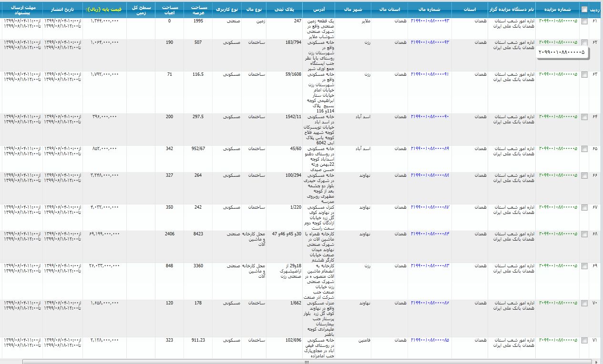Check the checkbox for row ۶۱
Viewport: 603px width, 364px height.
[x=584, y=21]
